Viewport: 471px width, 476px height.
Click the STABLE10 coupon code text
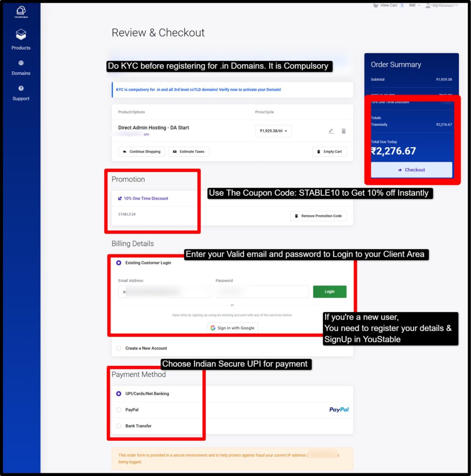pos(127,214)
